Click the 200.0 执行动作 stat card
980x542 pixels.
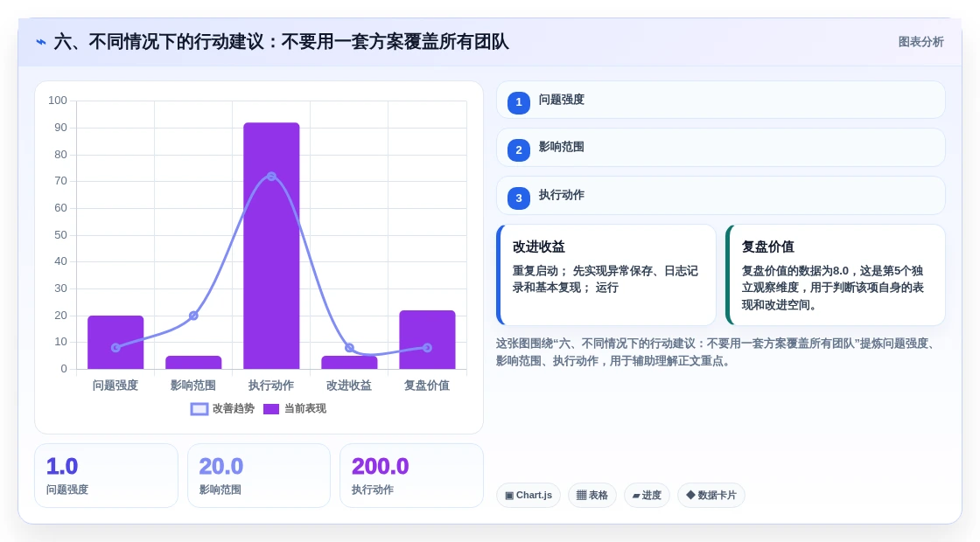pos(411,476)
